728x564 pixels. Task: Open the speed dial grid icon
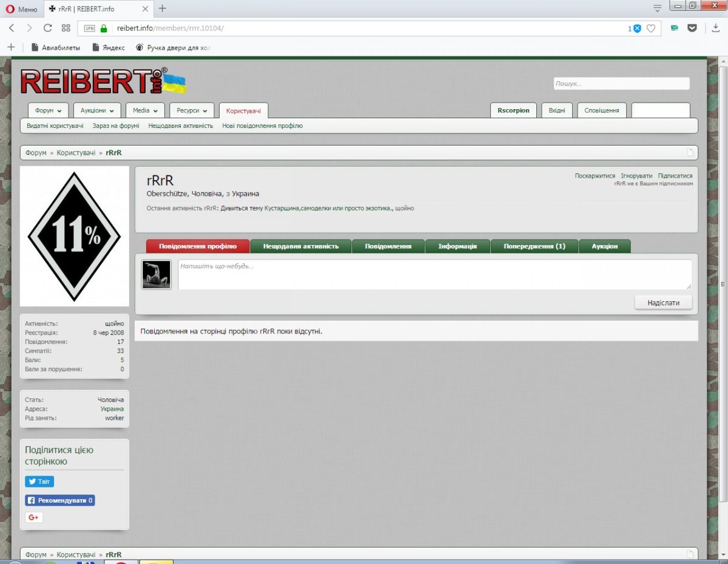(x=66, y=28)
